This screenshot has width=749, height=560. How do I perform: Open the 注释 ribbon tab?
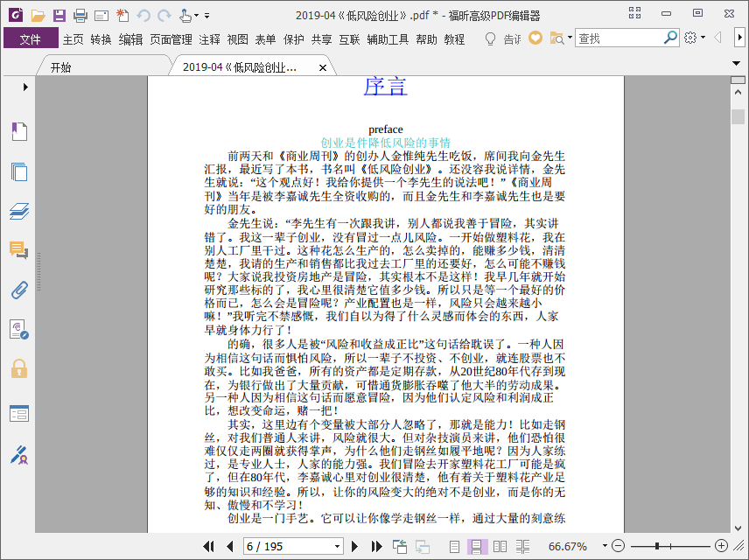pyautogui.click(x=209, y=39)
